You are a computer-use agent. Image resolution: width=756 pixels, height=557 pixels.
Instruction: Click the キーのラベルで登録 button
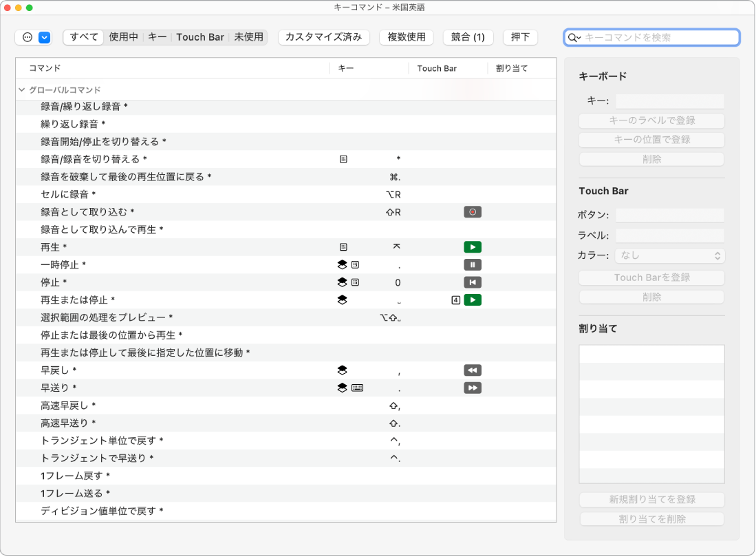(x=651, y=120)
